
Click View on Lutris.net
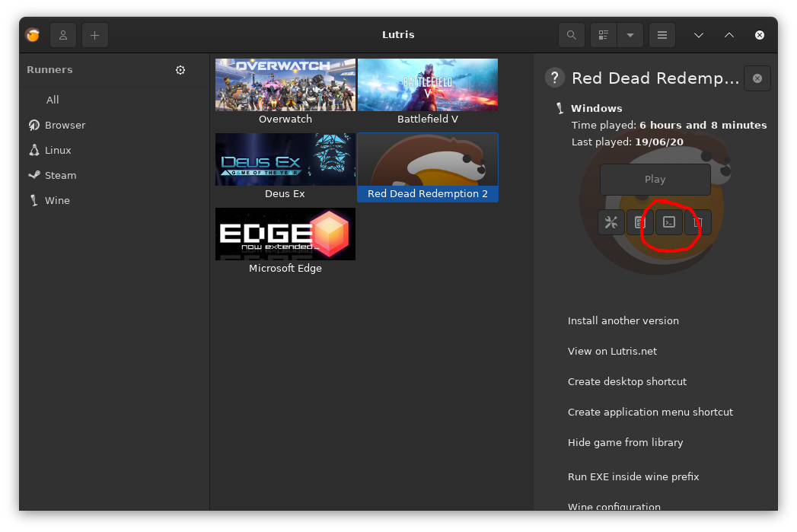[x=612, y=352]
